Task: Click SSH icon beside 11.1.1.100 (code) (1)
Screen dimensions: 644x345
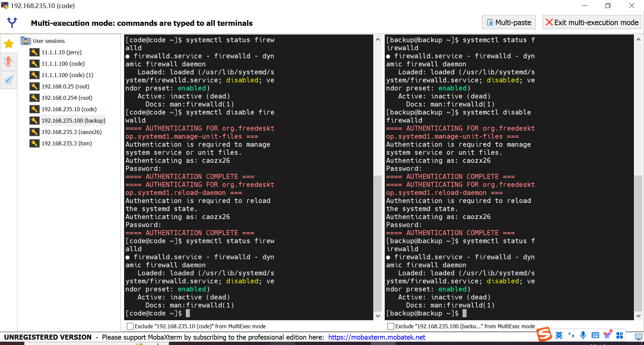Action: [x=34, y=75]
